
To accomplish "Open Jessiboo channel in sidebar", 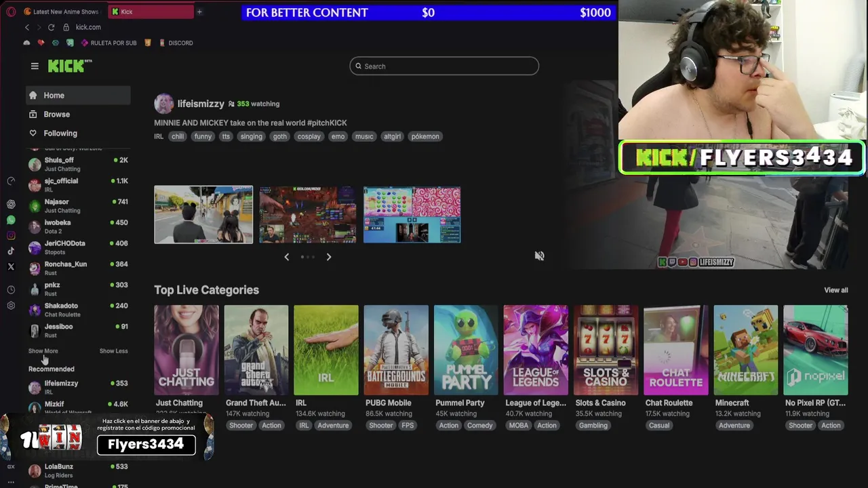I will pos(78,330).
